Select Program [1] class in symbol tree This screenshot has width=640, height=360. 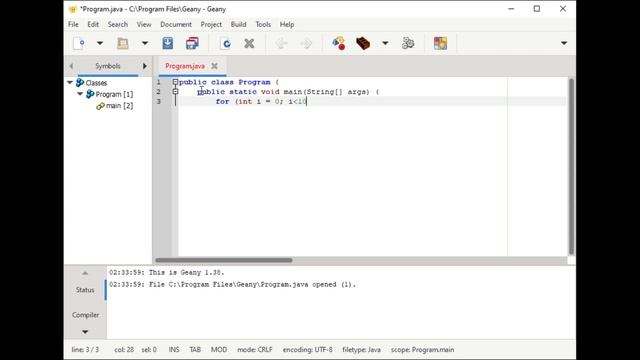pos(114,94)
